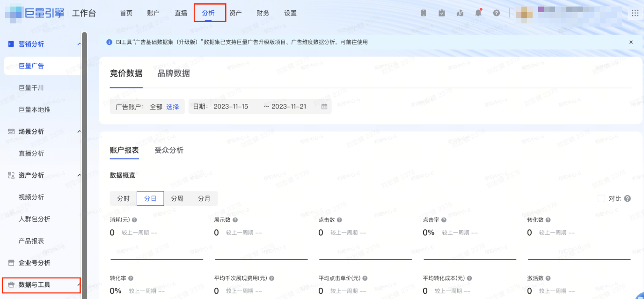Select the 分时 granularity option
The width and height of the screenshot is (644, 299).
click(124, 198)
